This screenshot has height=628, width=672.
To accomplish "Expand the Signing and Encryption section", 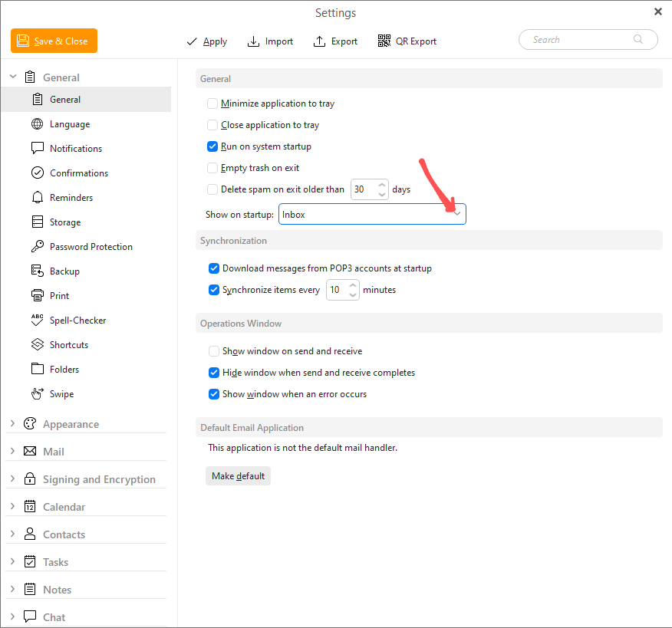I will [12, 479].
